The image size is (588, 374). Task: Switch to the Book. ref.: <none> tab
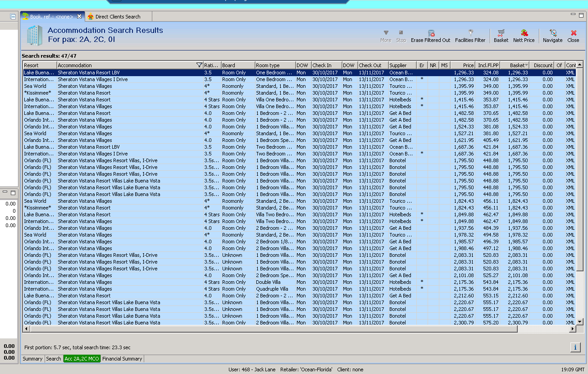tap(51, 17)
